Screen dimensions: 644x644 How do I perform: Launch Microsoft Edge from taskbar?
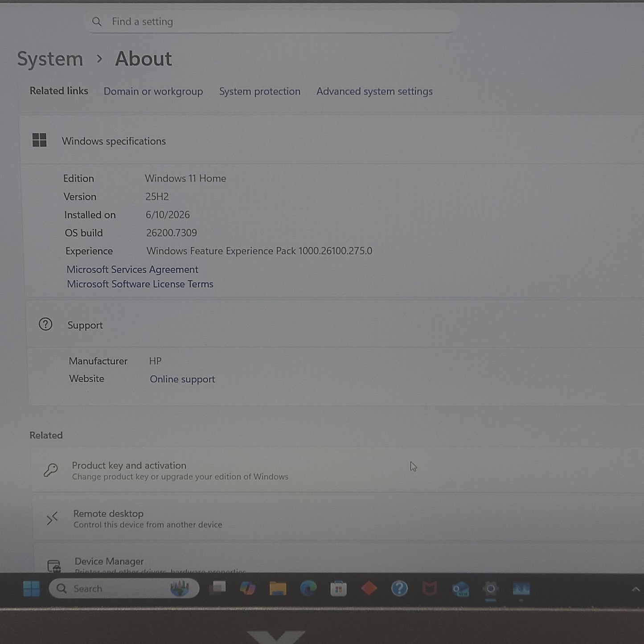(308, 589)
